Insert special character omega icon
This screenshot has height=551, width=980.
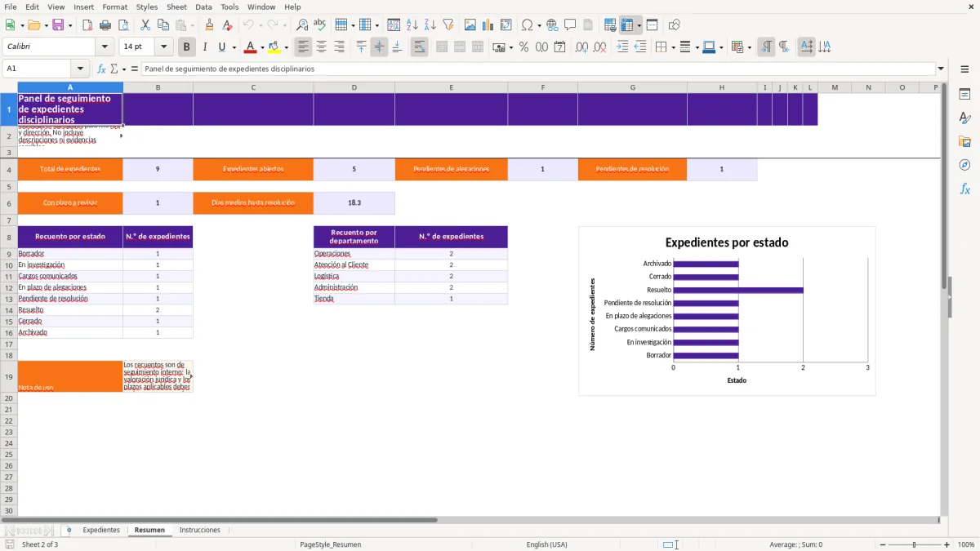click(527, 25)
